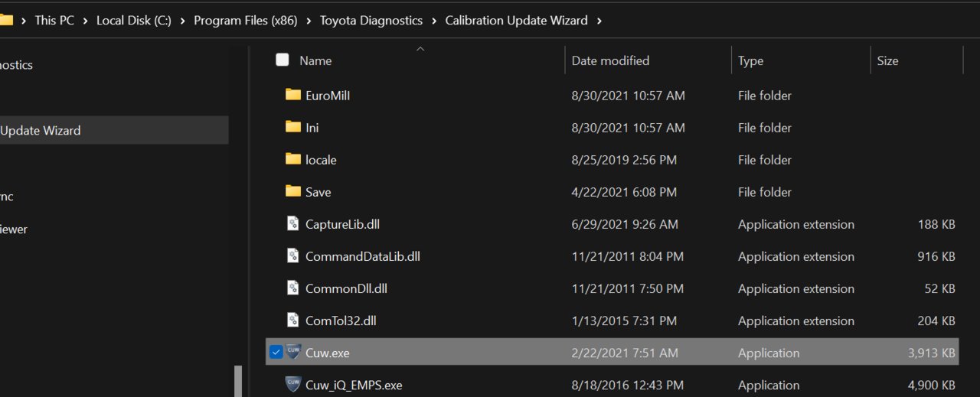Expand the chevron after Toyota Diagnostics
The image size is (980, 397).
[x=434, y=21]
